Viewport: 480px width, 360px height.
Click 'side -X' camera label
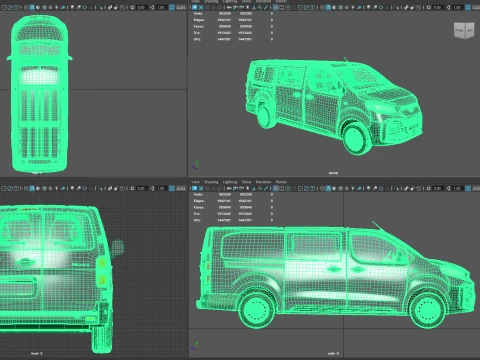click(x=333, y=354)
